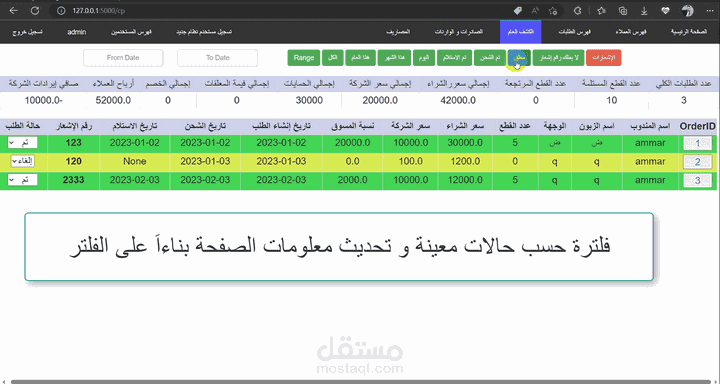Open the favorites list icon
Screen dimensions: 720x384
(x=602, y=11)
